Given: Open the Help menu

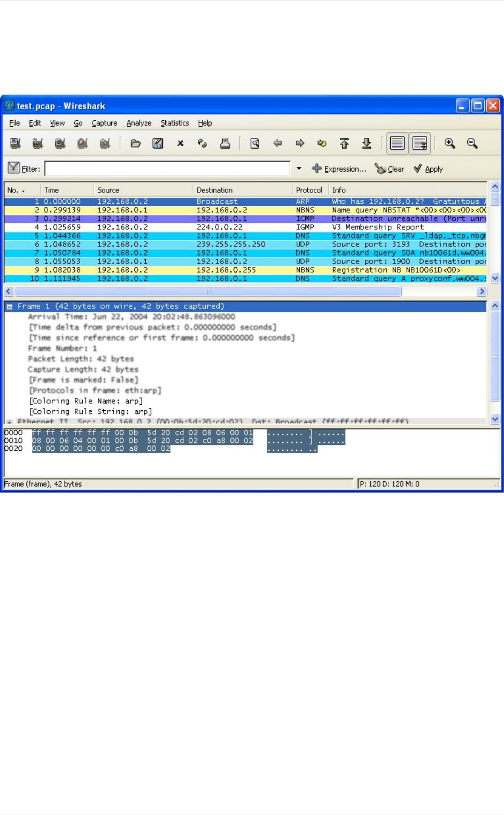Looking at the screenshot, I should tap(205, 123).
